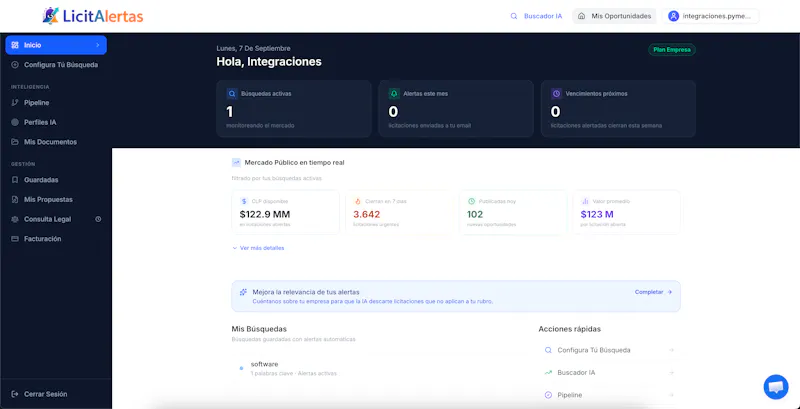This screenshot has height=409, width=800.
Task: Click the clock icon next to Consulta Legal
Action: pyautogui.click(x=98, y=219)
